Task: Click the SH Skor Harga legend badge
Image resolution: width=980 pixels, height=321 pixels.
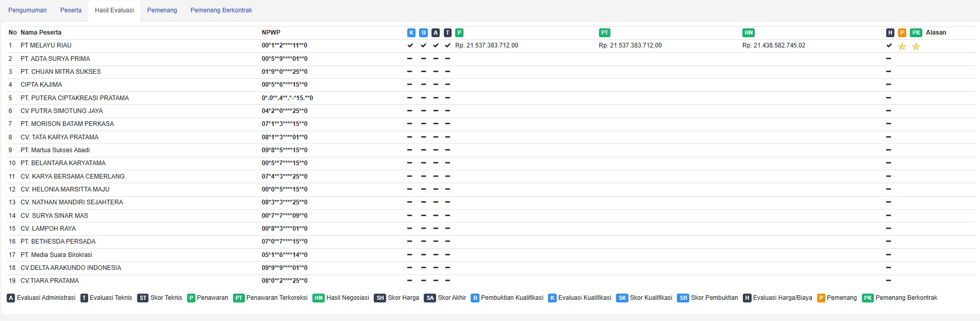Action: (380, 298)
